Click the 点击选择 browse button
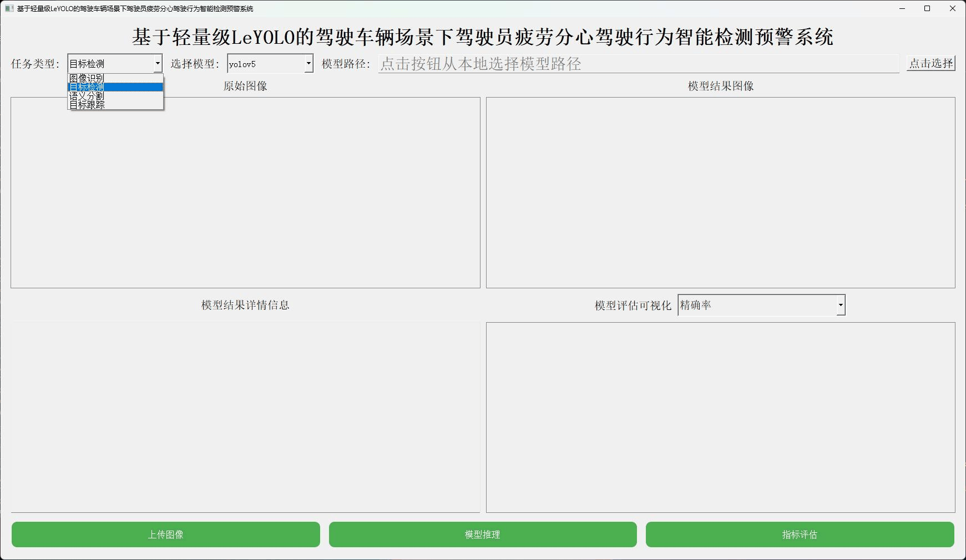The width and height of the screenshot is (966, 560). [x=931, y=63]
